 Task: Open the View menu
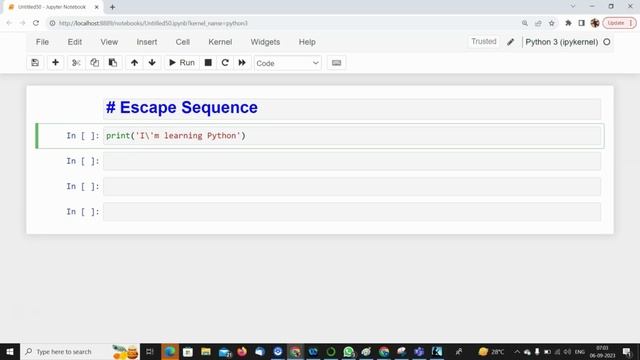click(109, 42)
